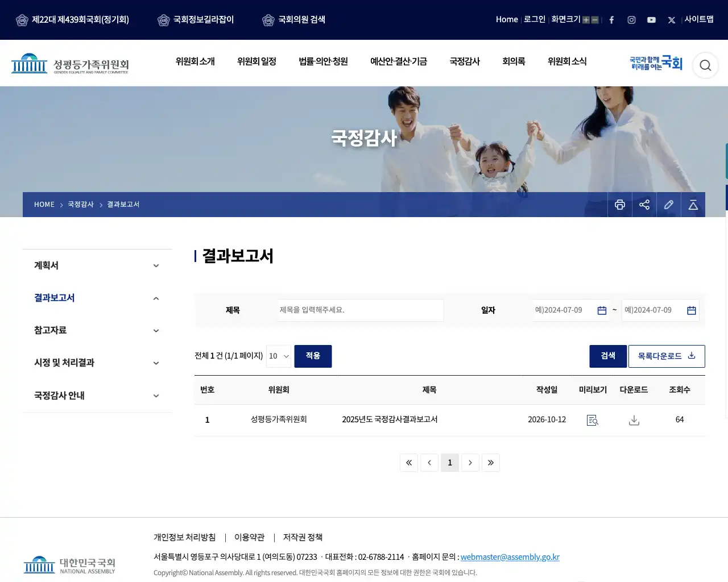Open the YouTube icon link
The width and height of the screenshot is (728, 582).
651,20
